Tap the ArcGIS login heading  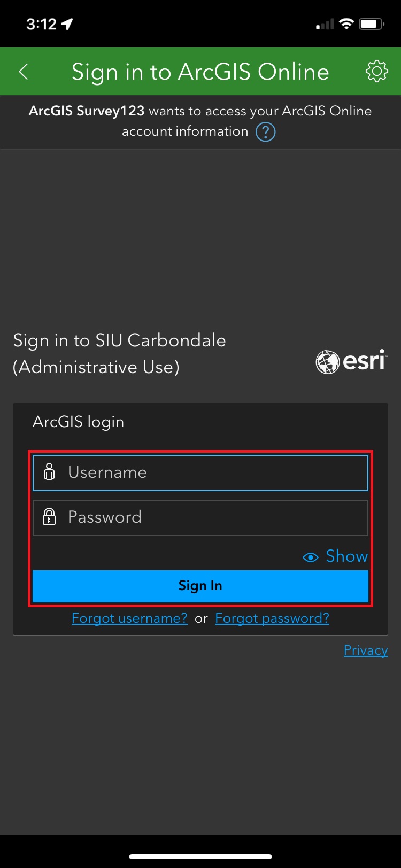(x=79, y=422)
